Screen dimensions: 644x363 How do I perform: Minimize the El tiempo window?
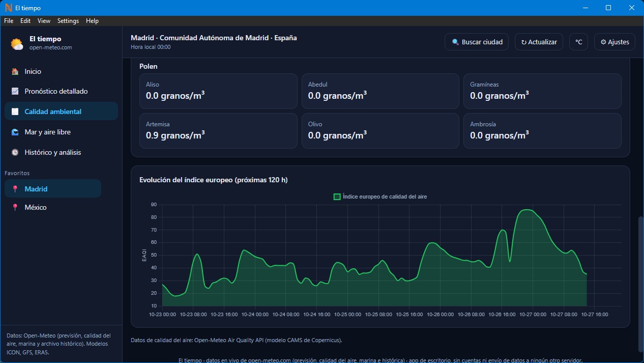585,8
